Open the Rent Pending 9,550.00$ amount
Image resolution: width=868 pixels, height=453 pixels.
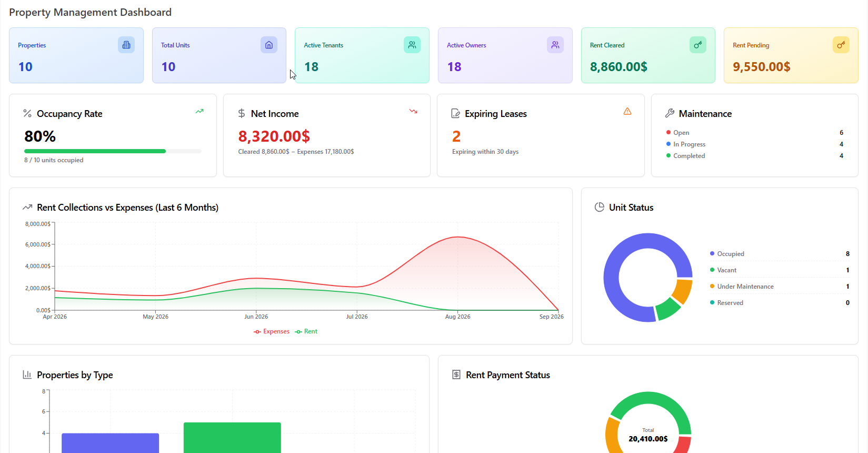(x=762, y=67)
